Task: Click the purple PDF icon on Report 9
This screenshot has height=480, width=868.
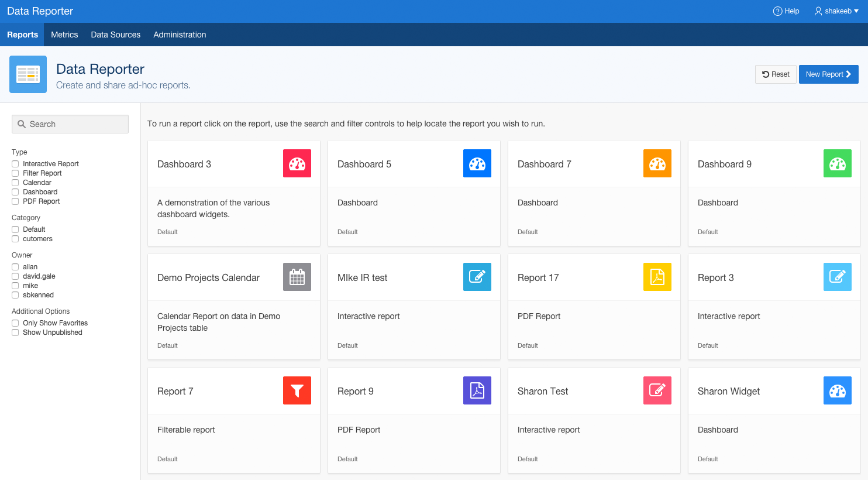Action: 477,390
